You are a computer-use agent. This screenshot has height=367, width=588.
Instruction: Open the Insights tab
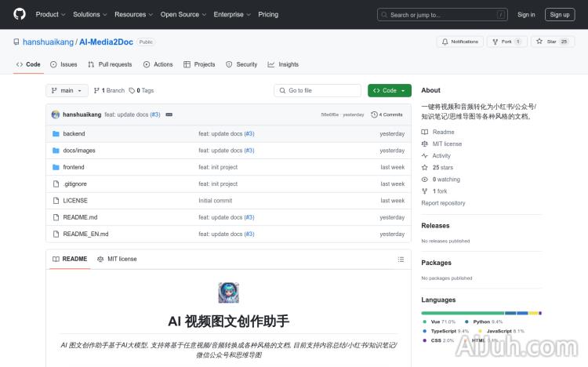pos(283,64)
